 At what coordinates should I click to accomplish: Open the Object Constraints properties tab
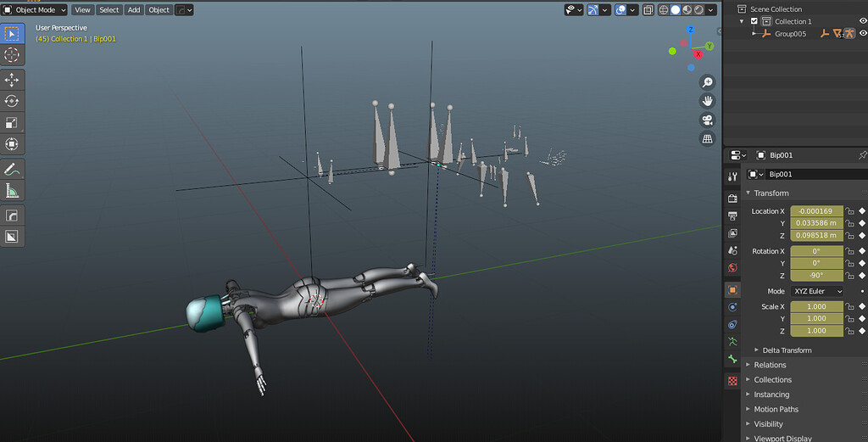(732, 325)
